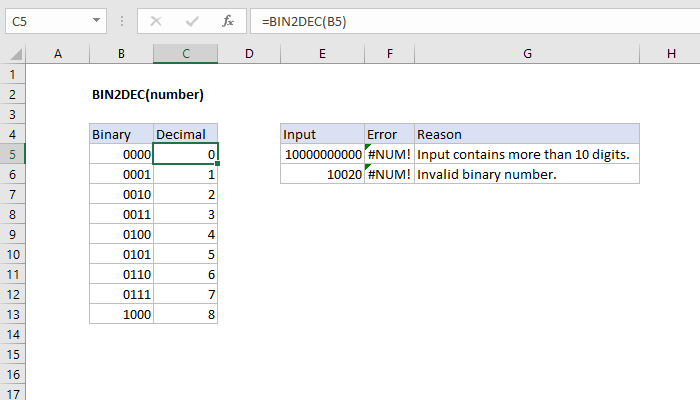
Task: Select the Decimal cell with value 0
Action: (186, 154)
